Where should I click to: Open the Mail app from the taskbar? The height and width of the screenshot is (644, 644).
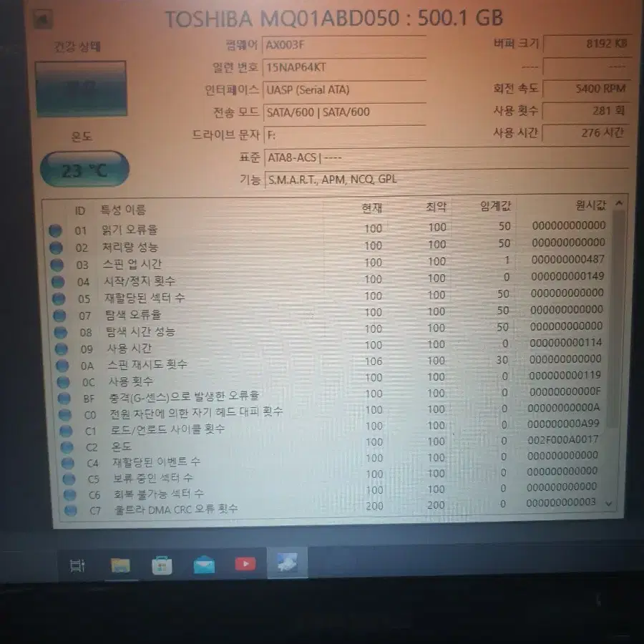point(204,565)
